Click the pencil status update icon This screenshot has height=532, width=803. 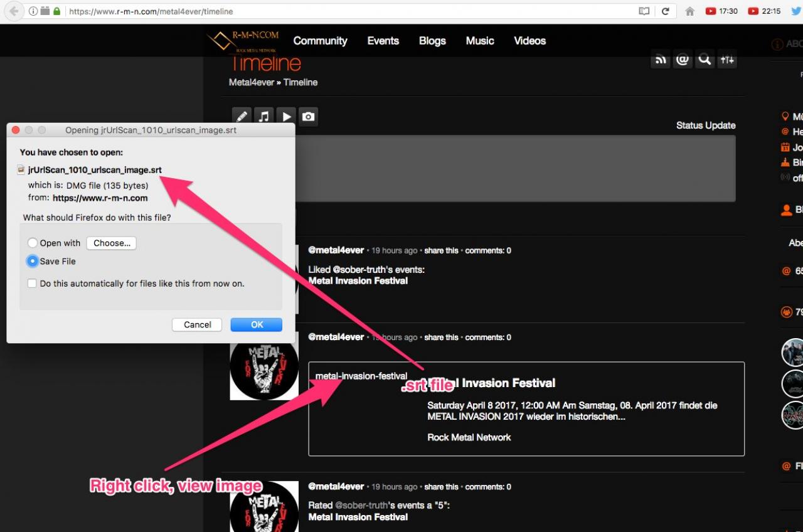(x=242, y=117)
